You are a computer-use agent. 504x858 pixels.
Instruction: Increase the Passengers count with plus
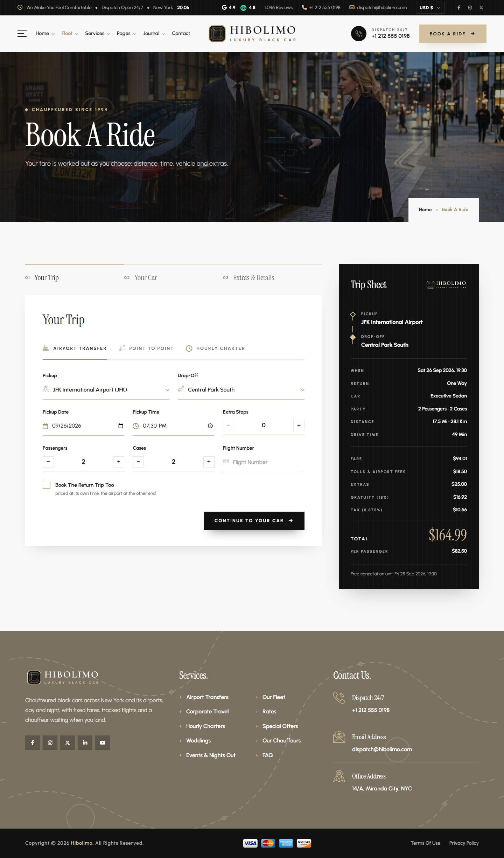[x=119, y=462]
